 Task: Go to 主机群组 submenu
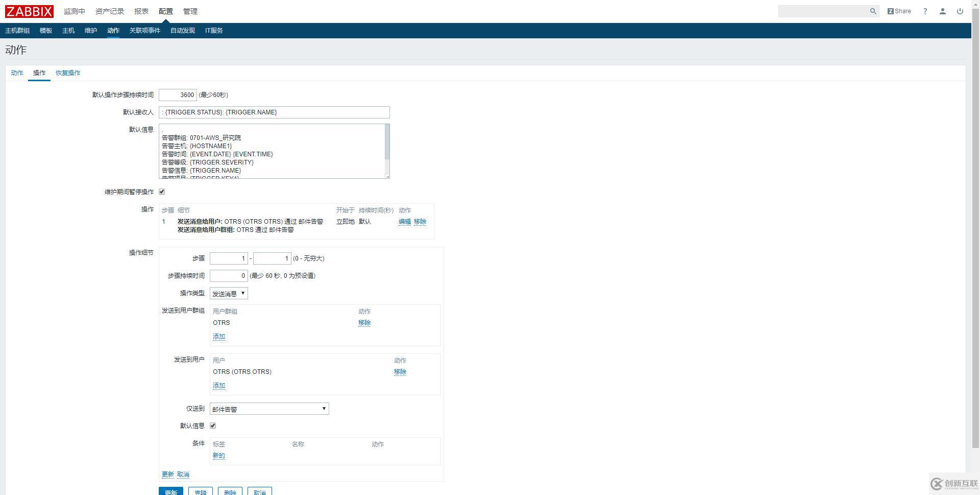(x=17, y=31)
